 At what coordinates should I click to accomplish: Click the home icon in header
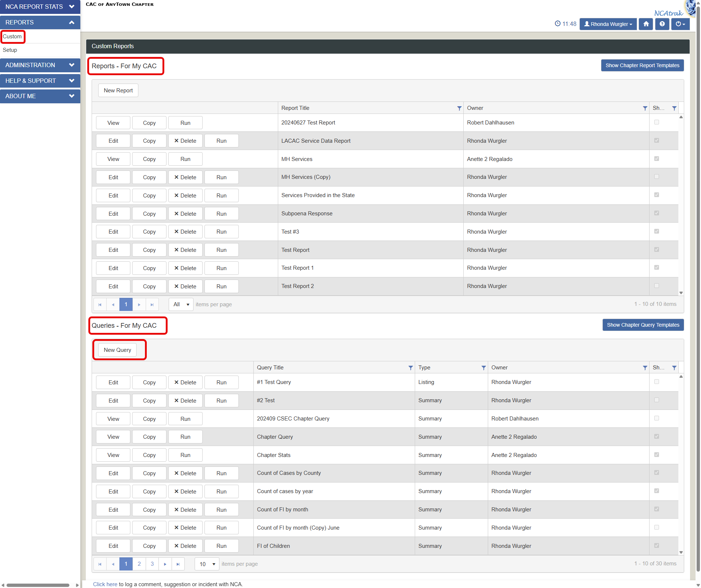click(x=646, y=24)
